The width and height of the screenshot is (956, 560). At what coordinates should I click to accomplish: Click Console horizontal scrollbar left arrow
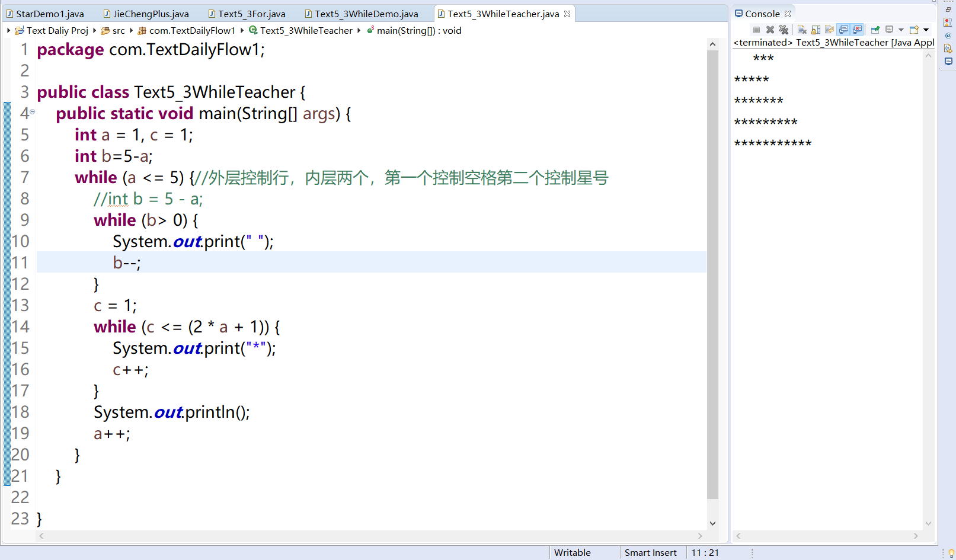(x=738, y=536)
